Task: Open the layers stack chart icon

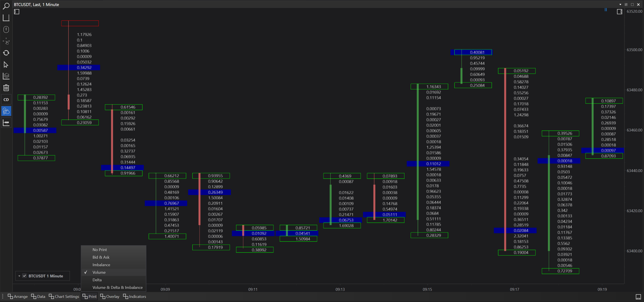Action: coord(6,76)
